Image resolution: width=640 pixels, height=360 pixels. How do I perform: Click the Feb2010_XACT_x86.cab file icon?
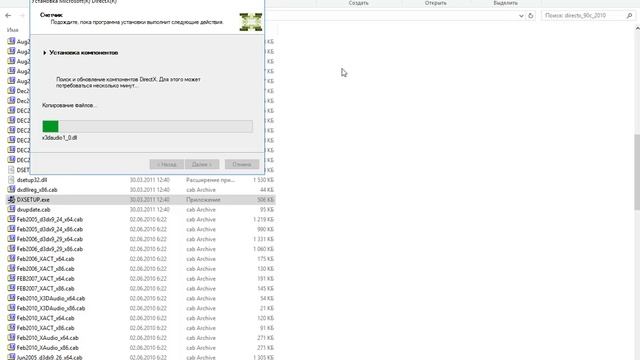click(11, 328)
